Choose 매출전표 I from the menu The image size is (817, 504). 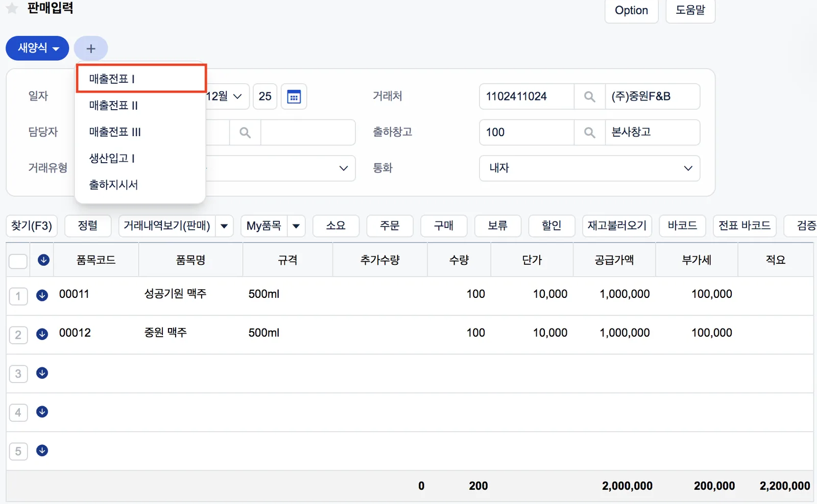point(141,79)
